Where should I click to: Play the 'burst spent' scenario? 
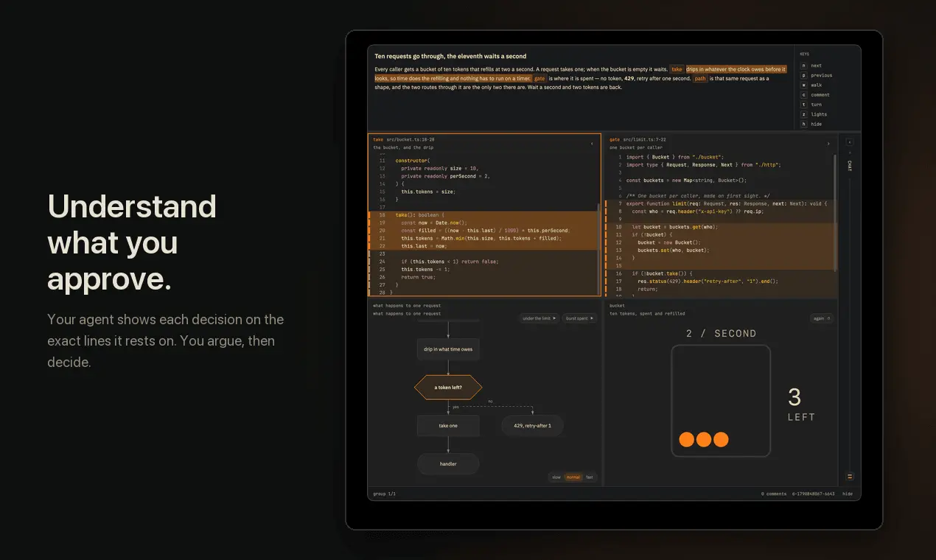579,318
